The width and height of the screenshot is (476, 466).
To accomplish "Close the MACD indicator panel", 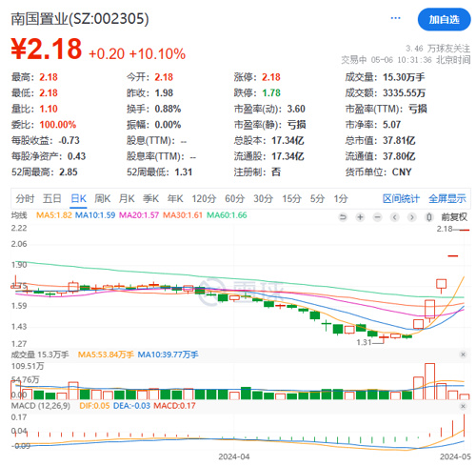I will 463,406.
